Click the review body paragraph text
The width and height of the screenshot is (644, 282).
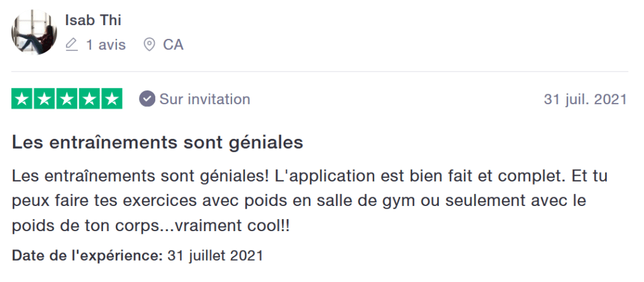308,202
